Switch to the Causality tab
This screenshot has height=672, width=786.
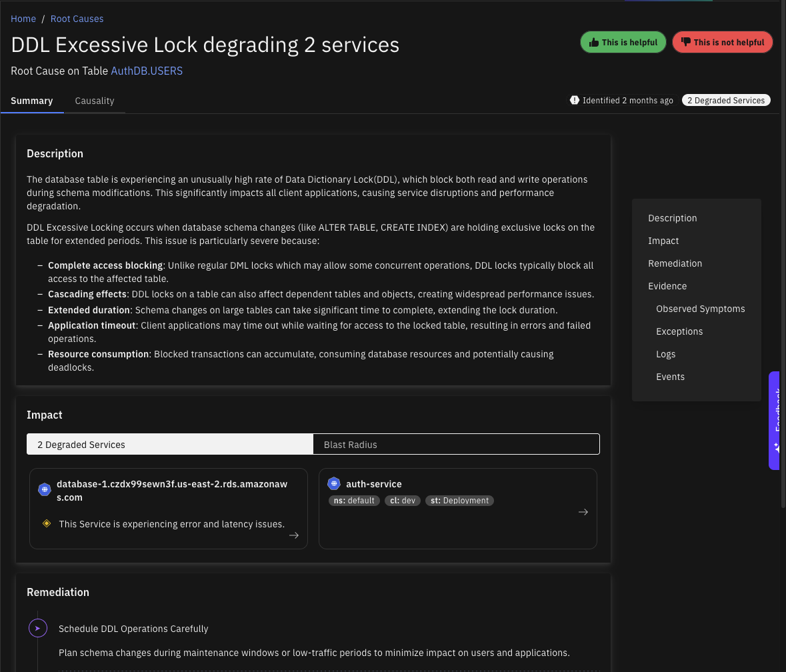[95, 101]
